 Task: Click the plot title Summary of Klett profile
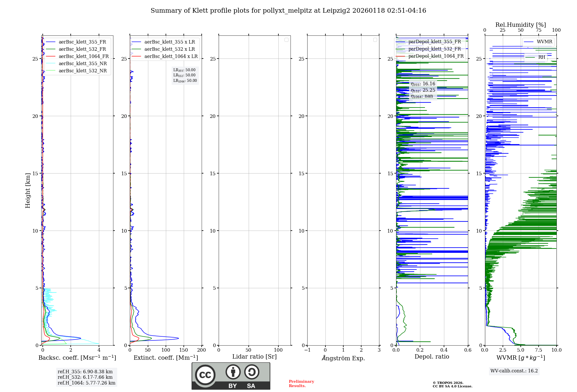pyautogui.click(x=288, y=11)
